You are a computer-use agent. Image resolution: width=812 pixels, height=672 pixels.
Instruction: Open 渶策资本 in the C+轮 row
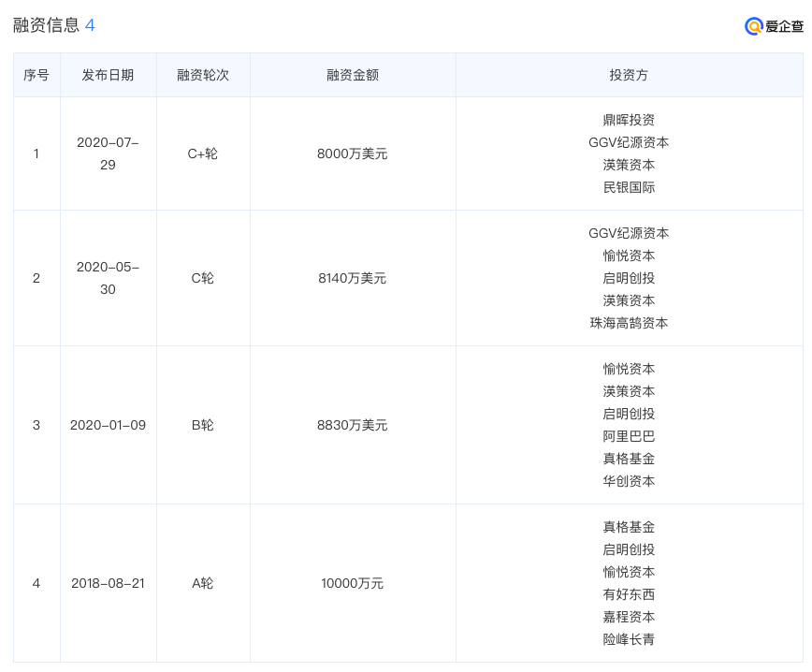(629, 165)
